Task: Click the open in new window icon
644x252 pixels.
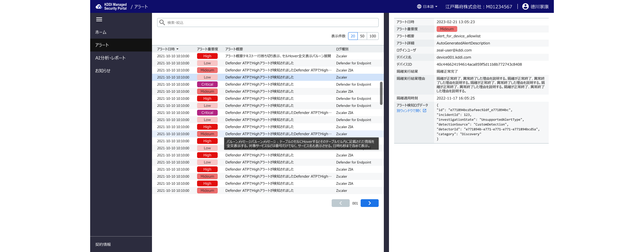Action: [424, 111]
